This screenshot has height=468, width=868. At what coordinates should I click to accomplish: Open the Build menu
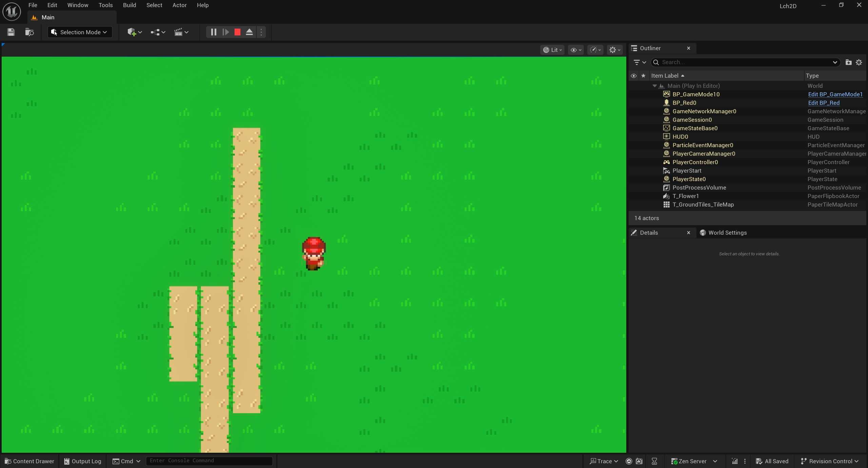pyautogui.click(x=129, y=5)
